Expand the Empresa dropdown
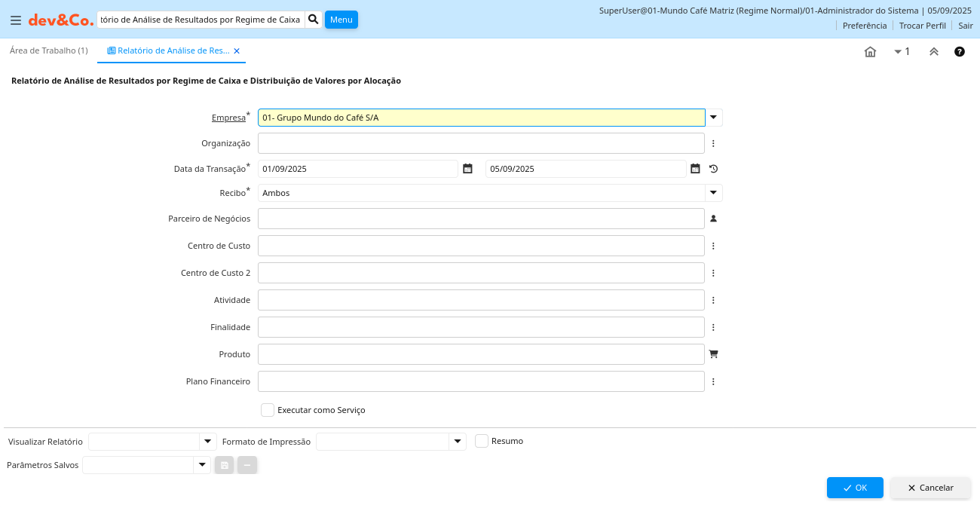This screenshot has height=508, width=980. [714, 118]
